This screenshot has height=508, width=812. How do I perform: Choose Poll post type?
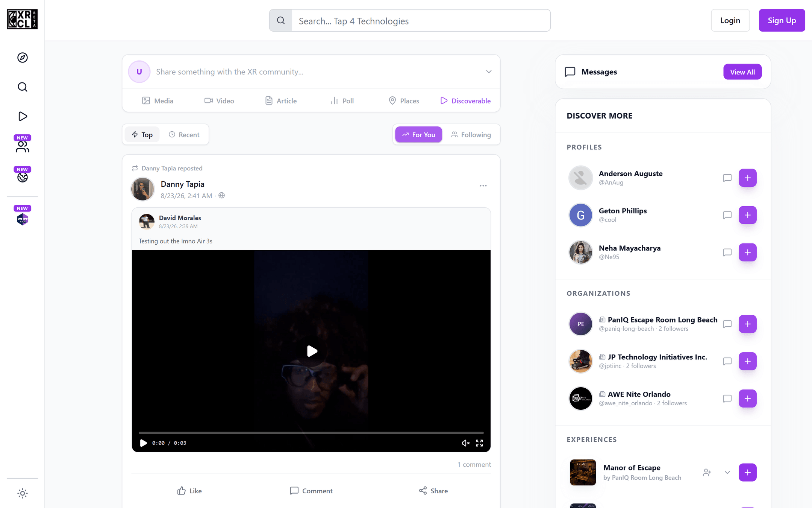coord(342,100)
